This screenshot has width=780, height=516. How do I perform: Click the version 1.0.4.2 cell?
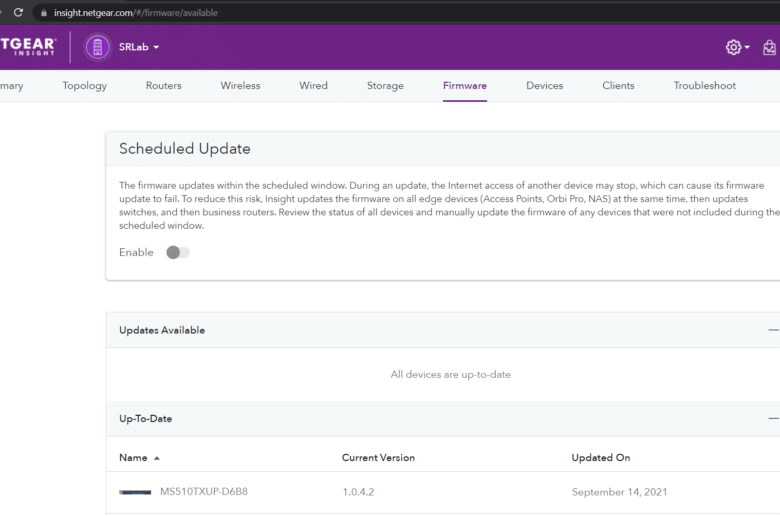tap(358, 492)
